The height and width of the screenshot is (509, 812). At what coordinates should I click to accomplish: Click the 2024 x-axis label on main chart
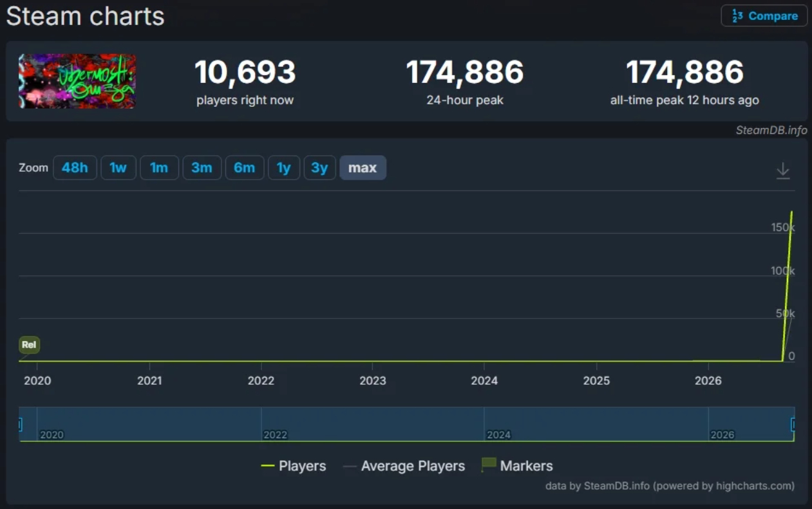pos(484,381)
